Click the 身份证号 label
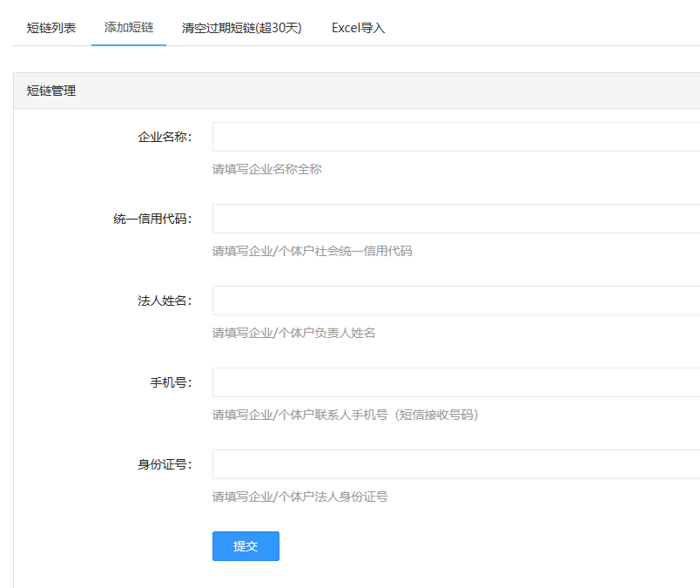 click(165, 464)
